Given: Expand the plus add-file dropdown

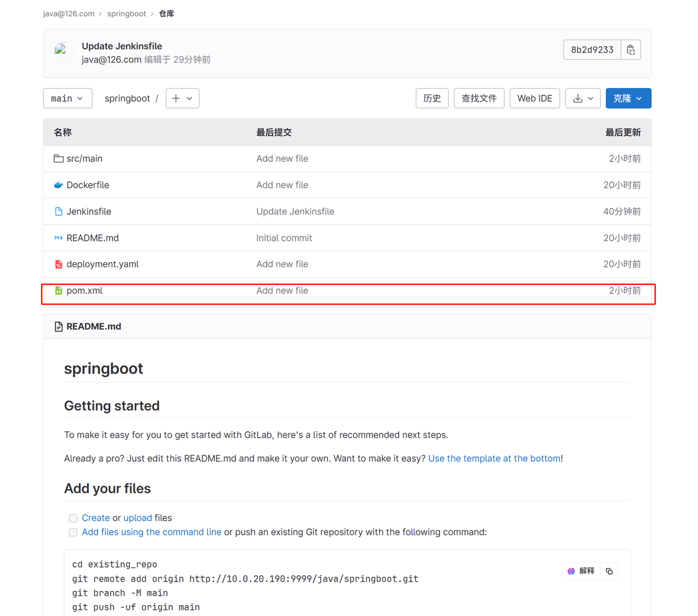Looking at the screenshot, I should [x=182, y=99].
